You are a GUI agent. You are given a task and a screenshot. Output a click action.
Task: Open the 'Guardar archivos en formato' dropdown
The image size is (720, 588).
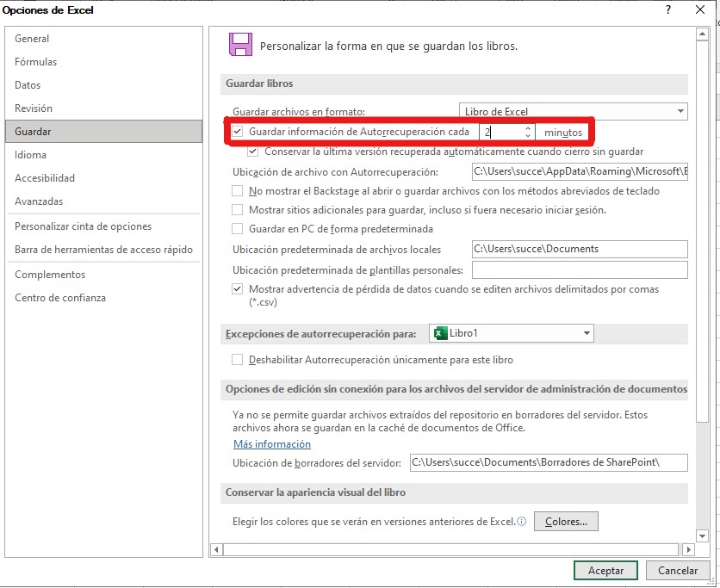680,111
